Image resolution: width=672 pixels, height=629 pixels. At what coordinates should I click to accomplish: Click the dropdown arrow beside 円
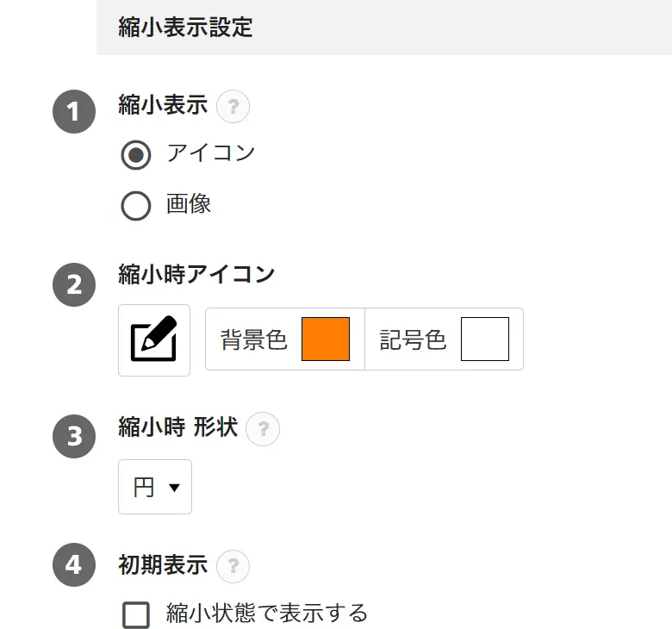tap(174, 488)
